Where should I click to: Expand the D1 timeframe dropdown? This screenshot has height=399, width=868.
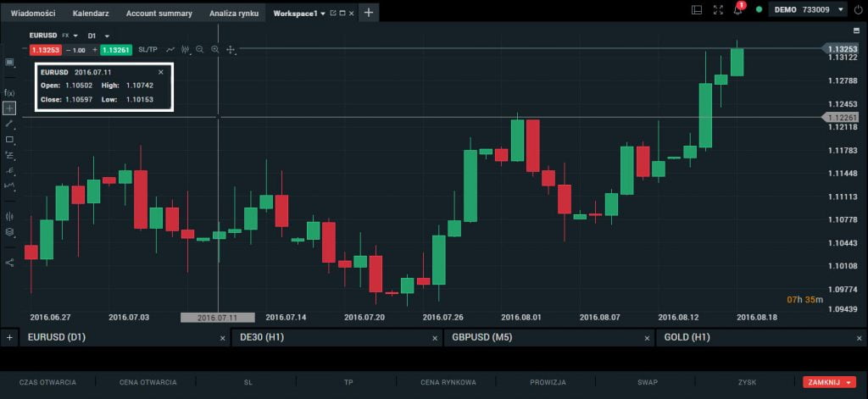[x=98, y=36]
